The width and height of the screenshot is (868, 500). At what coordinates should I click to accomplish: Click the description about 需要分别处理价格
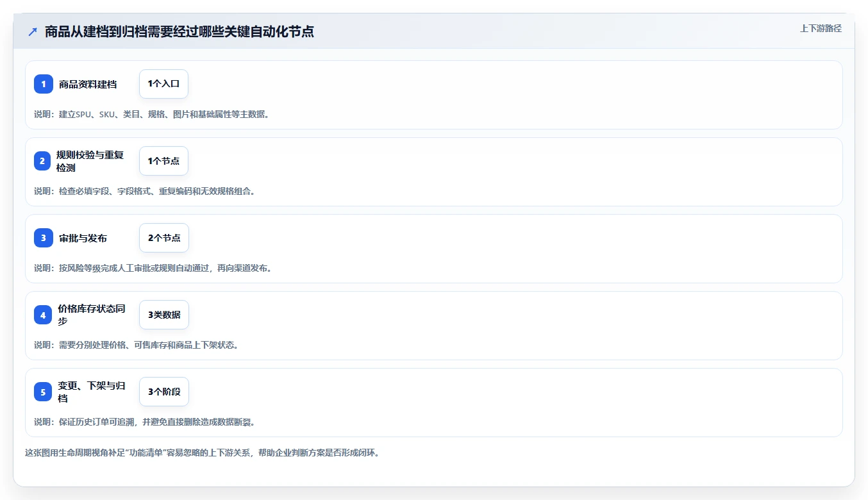point(137,345)
